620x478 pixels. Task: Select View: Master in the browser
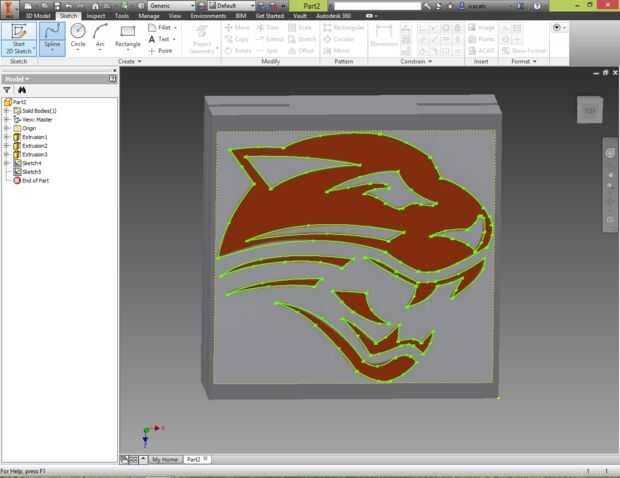[x=33, y=119]
